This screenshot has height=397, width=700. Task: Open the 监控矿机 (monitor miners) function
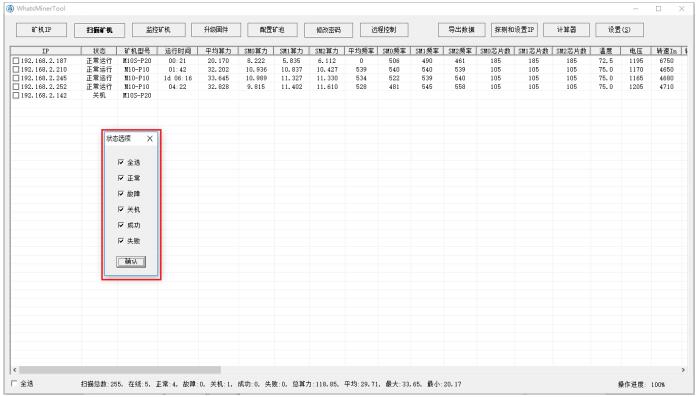click(x=158, y=30)
